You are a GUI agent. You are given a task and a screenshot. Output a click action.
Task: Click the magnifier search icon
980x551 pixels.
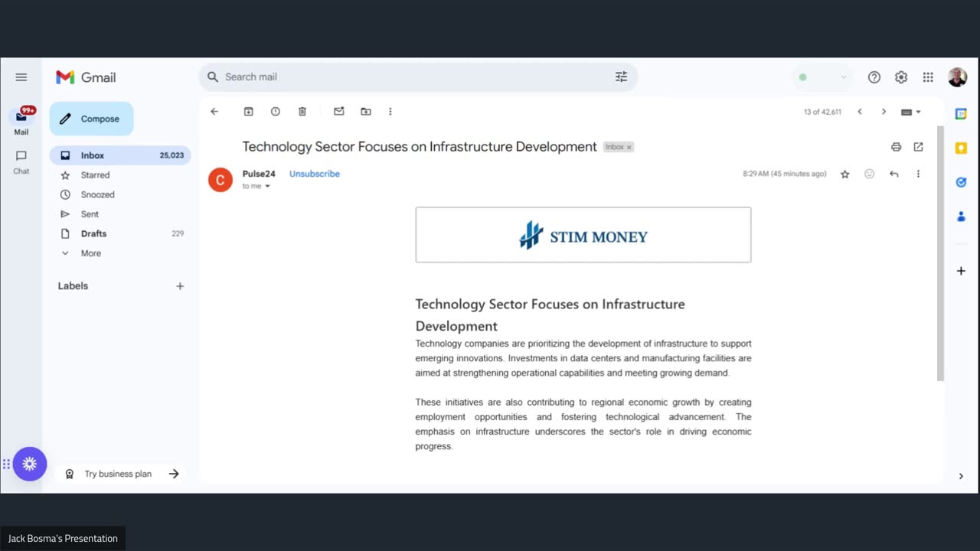[213, 77]
